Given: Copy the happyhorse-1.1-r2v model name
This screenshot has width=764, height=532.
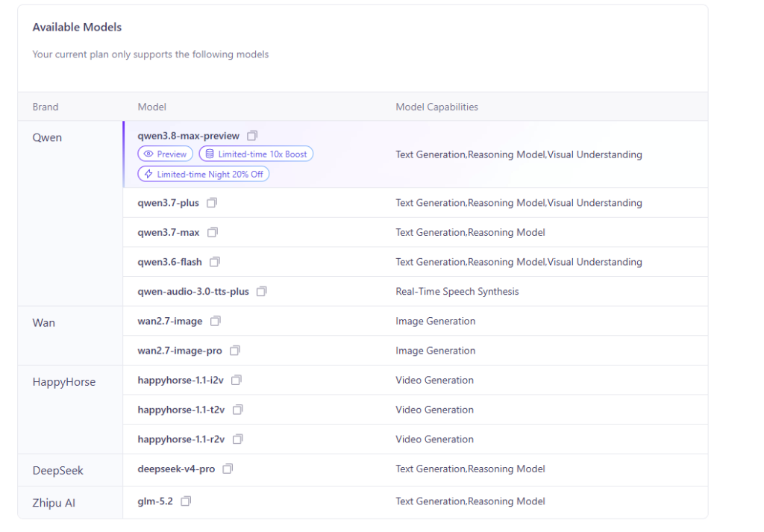Looking at the screenshot, I should 238,439.
